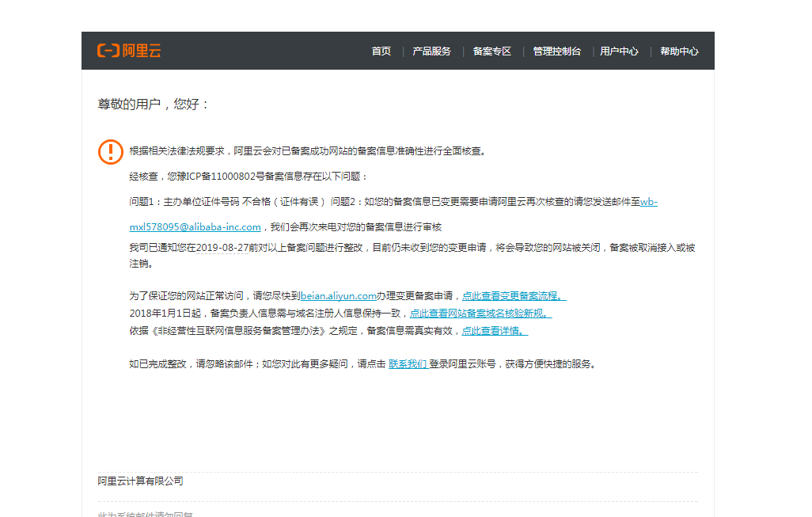Open the 首页 nav item
The height and width of the screenshot is (517, 812).
tap(381, 51)
